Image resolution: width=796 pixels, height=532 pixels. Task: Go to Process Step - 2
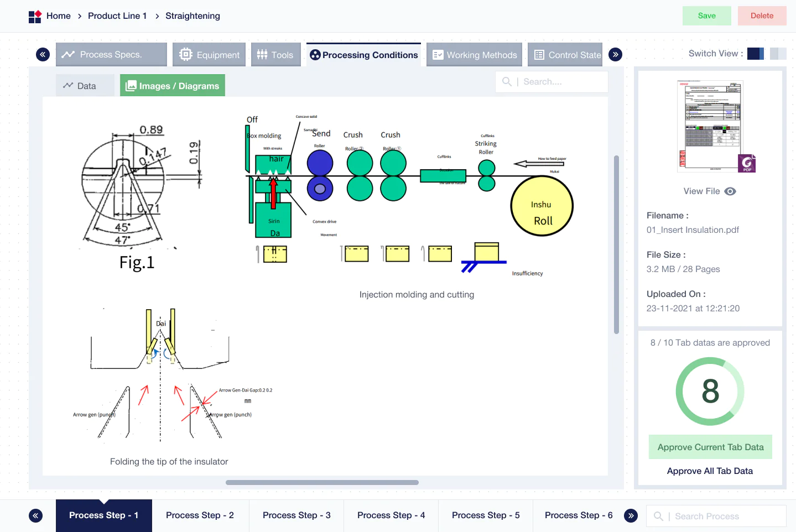(200, 516)
